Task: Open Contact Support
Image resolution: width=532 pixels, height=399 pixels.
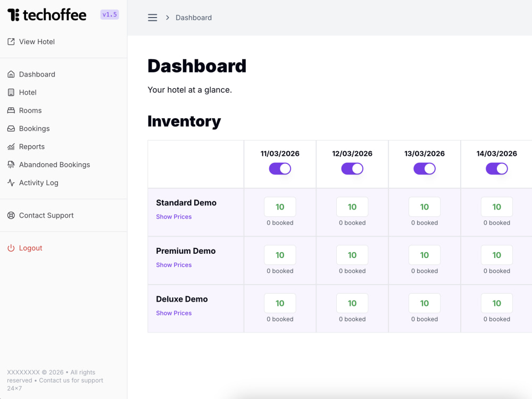Action: coord(46,215)
